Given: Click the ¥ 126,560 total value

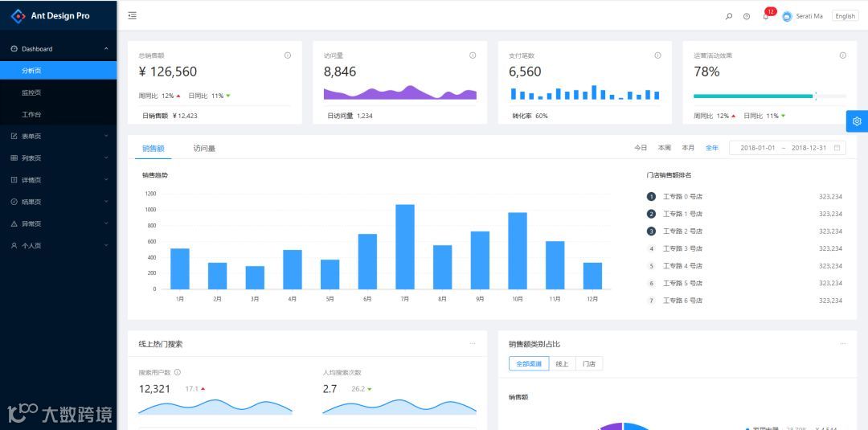Looking at the screenshot, I should point(168,72).
